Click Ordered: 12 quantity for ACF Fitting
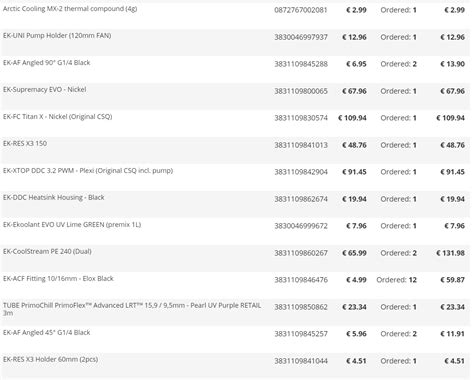This screenshot has height=380, width=474. point(397,280)
